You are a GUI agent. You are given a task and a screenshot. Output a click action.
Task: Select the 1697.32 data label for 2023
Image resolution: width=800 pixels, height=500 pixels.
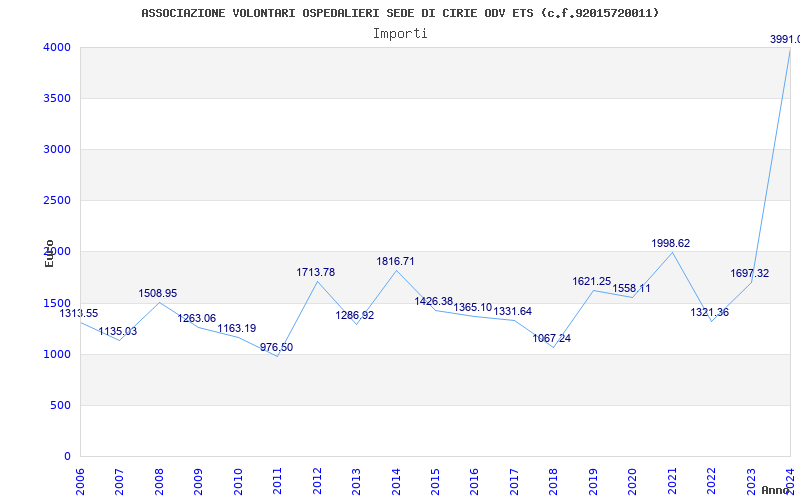pos(749,273)
